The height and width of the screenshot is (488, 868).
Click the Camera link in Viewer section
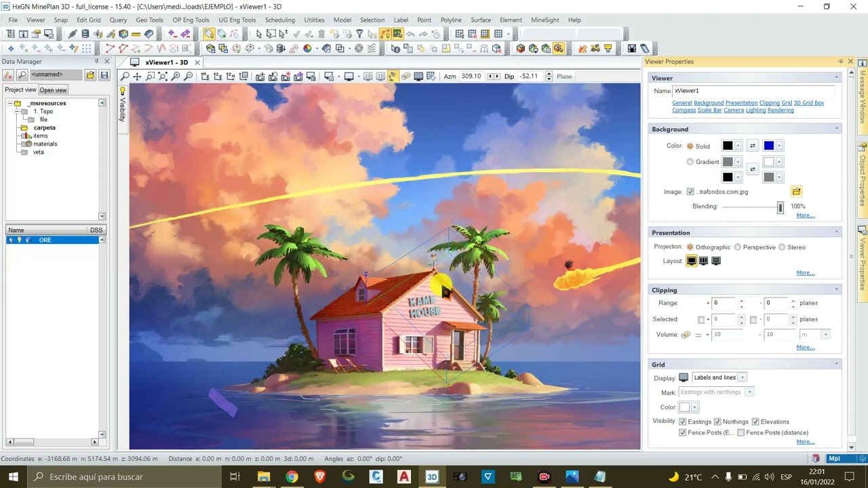tap(734, 110)
